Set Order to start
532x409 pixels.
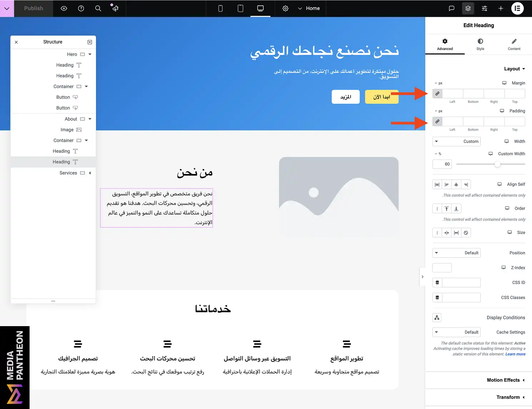pos(447,209)
